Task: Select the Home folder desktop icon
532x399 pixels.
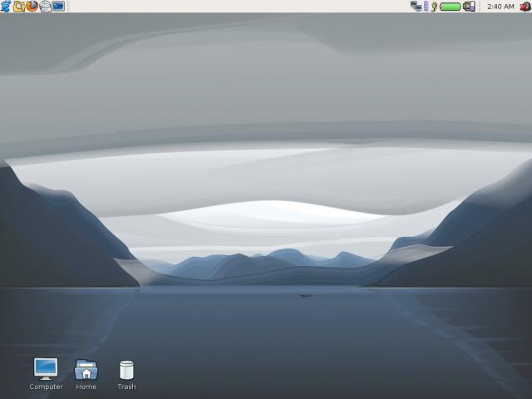Action: coord(86,374)
